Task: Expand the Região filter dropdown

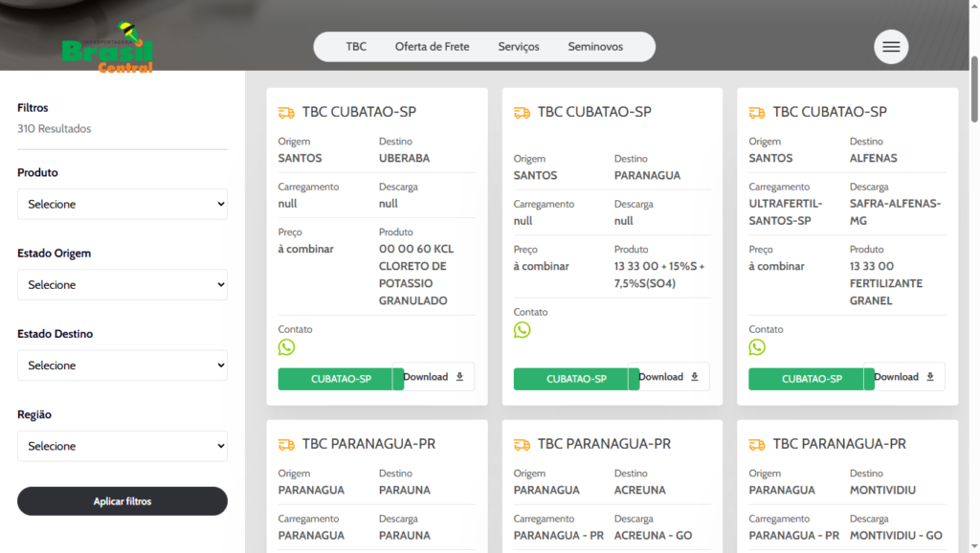Action: pyautogui.click(x=122, y=446)
